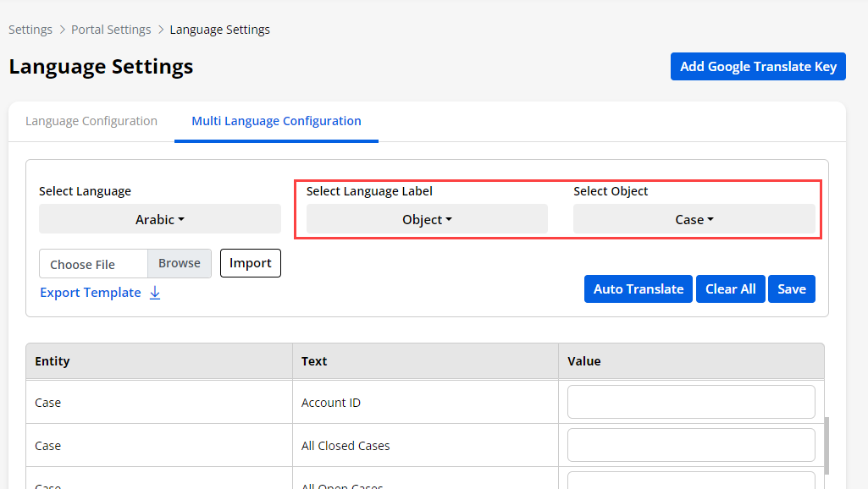
Task: Click the Choose File field
Action: pyautogui.click(x=93, y=264)
